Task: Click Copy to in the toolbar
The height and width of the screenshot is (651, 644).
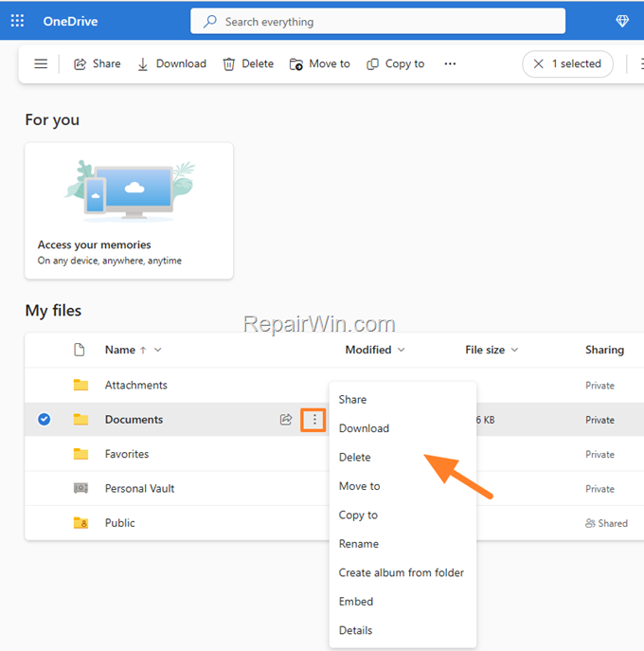Action: 396,63
